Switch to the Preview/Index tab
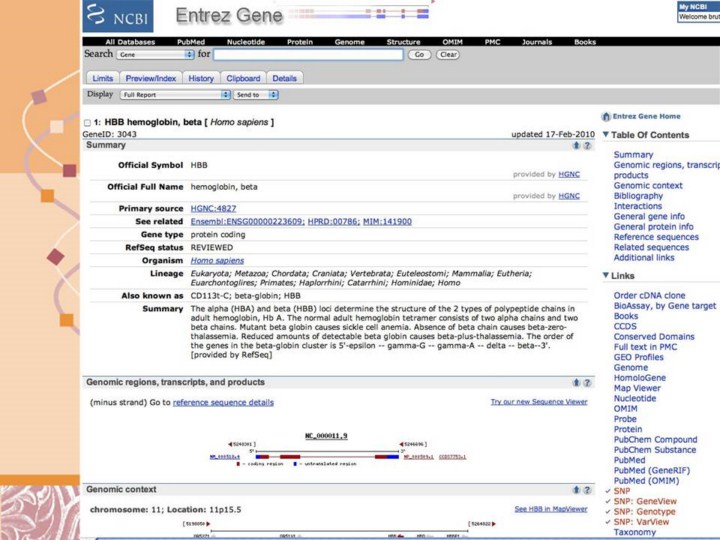 tap(151, 78)
